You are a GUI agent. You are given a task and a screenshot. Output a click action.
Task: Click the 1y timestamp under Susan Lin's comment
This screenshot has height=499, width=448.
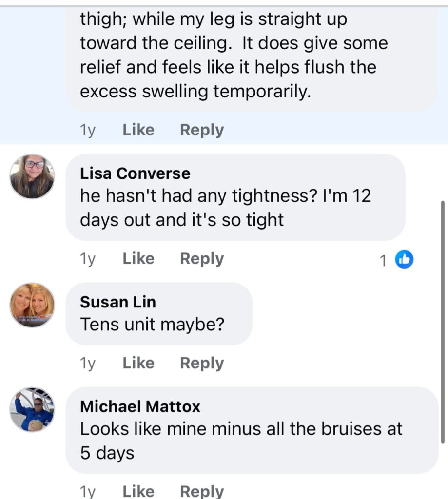coord(88,364)
